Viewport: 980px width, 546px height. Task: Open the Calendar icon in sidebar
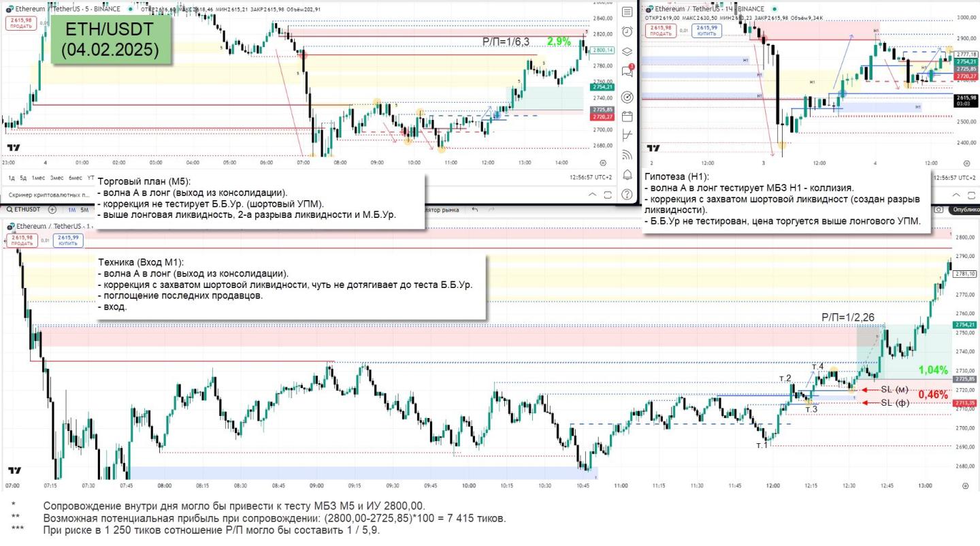(x=627, y=116)
